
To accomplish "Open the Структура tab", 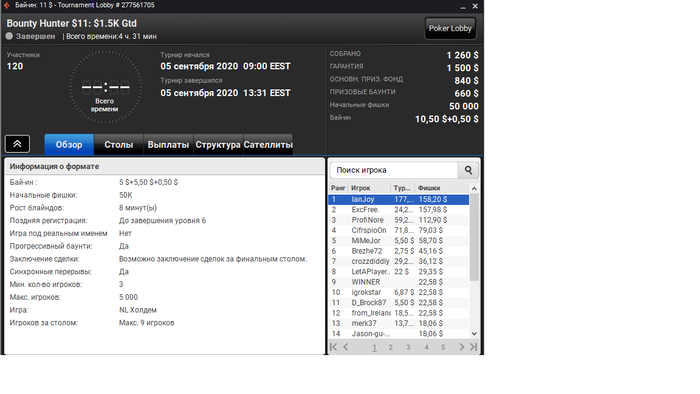I will click(x=218, y=145).
